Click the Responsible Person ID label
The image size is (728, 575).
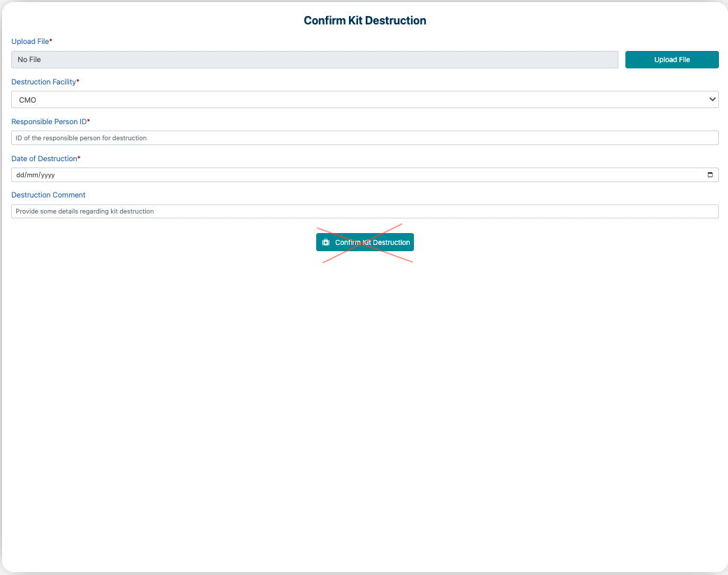[47, 121]
